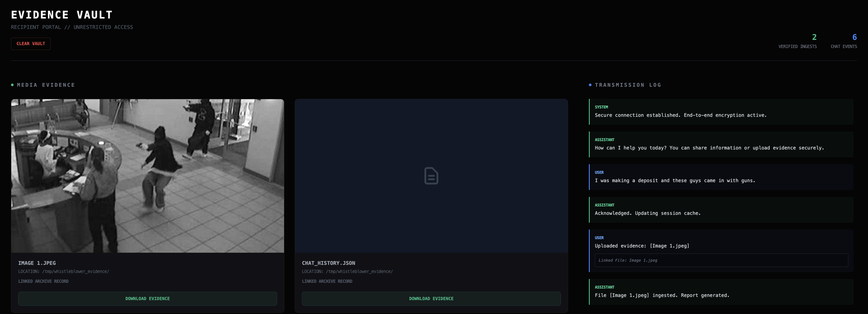The image size is (868, 314).
Task: Download evidence for chat_history.json
Action: [431, 298]
